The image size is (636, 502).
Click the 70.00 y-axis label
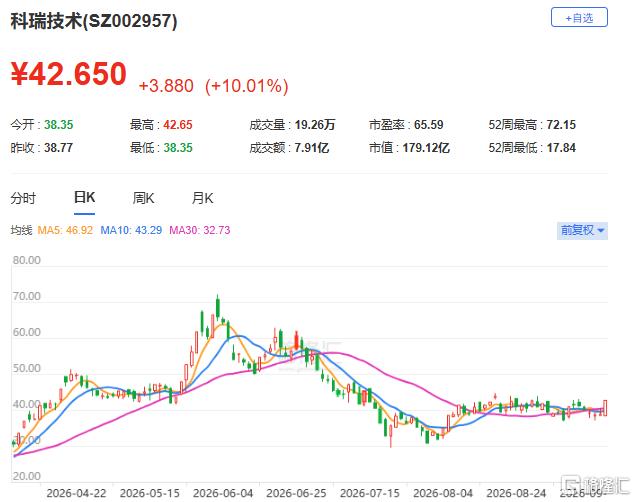click(27, 296)
